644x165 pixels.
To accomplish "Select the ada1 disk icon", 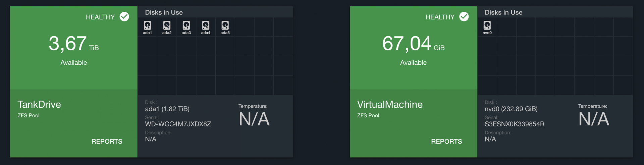I will (147, 25).
